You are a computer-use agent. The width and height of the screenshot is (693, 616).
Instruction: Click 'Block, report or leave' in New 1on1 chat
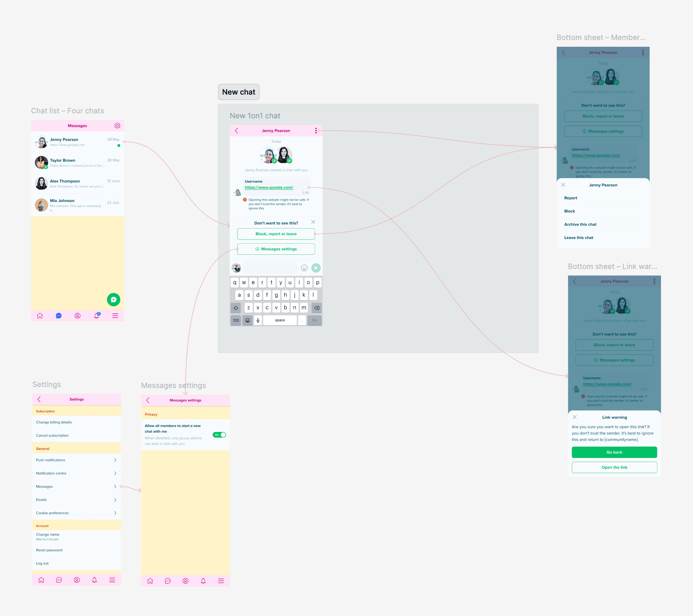(x=276, y=234)
